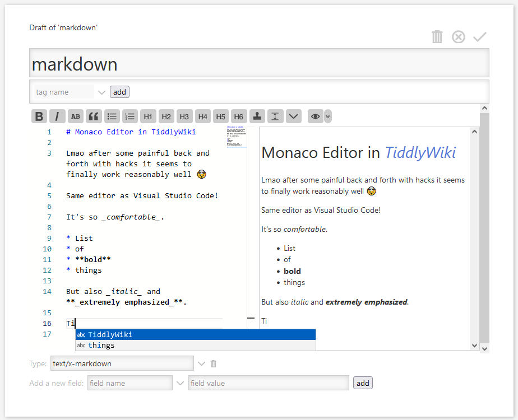Viewport: 518px width, 420px height.
Task: Click '* things' on editor line 12
Action: pos(84,270)
